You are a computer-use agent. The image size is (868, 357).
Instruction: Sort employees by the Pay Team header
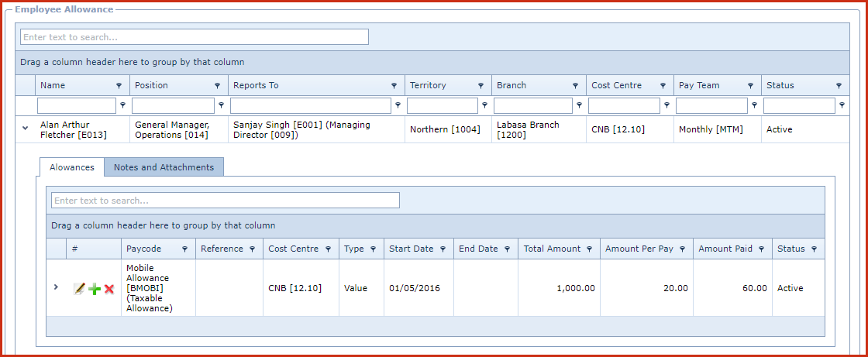pyautogui.click(x=699, y=86)
